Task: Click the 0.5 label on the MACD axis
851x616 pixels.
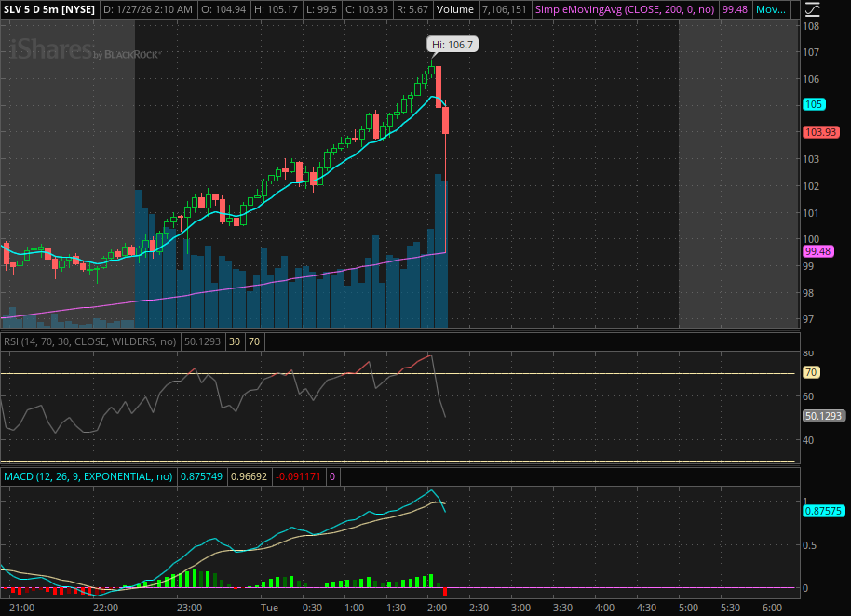Action: 809,545
